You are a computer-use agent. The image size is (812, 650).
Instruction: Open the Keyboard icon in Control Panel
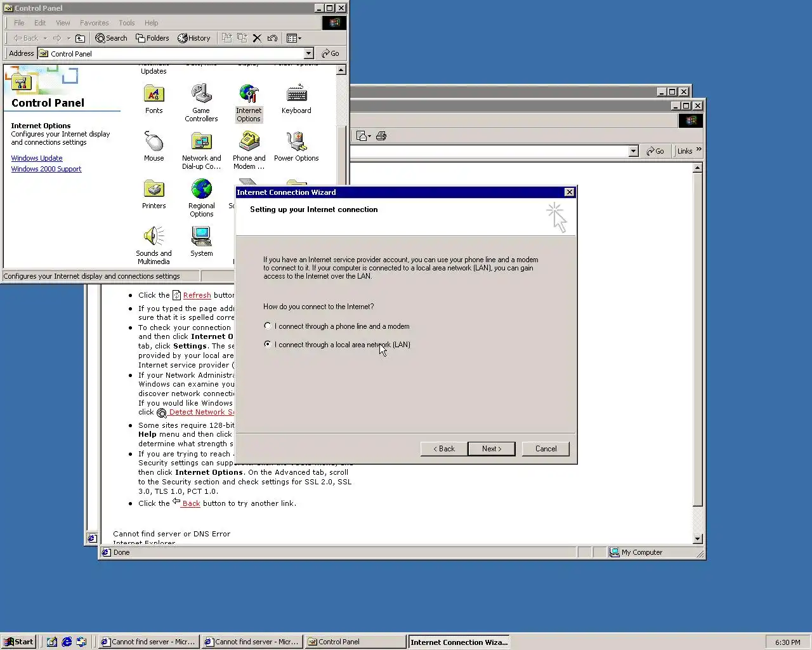pos(296,100)
